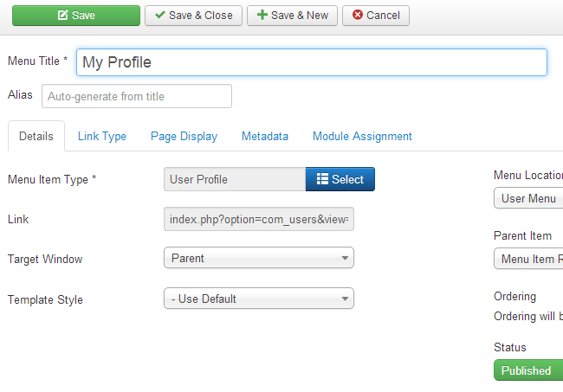Open the Menu Location dropdown
This screenshot has width=563, height=392.
(528, 198)
